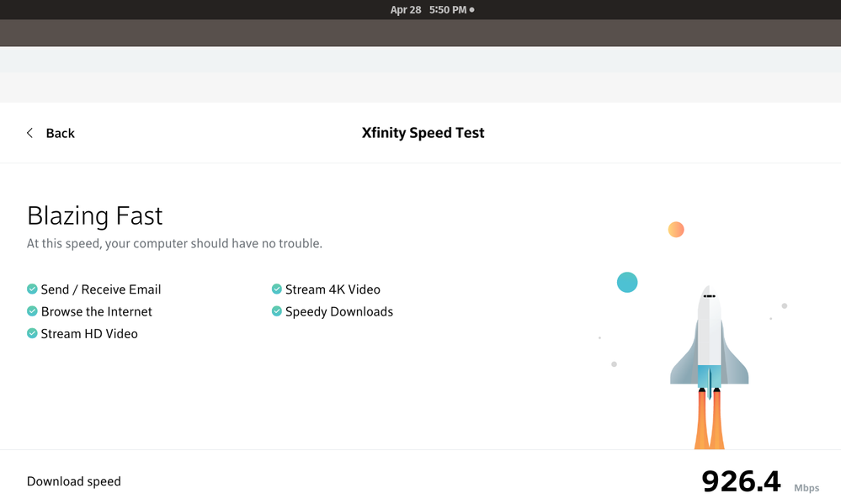Select the back chevron arrow icon

pos(29,132)
